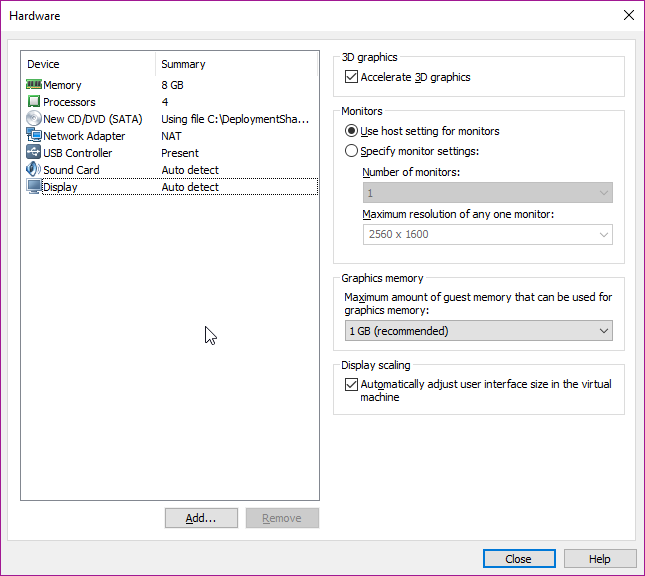Viewport: 645px width, 576px height.
Task: Open the Number of monitors dropdown
Action: point(487,193)
